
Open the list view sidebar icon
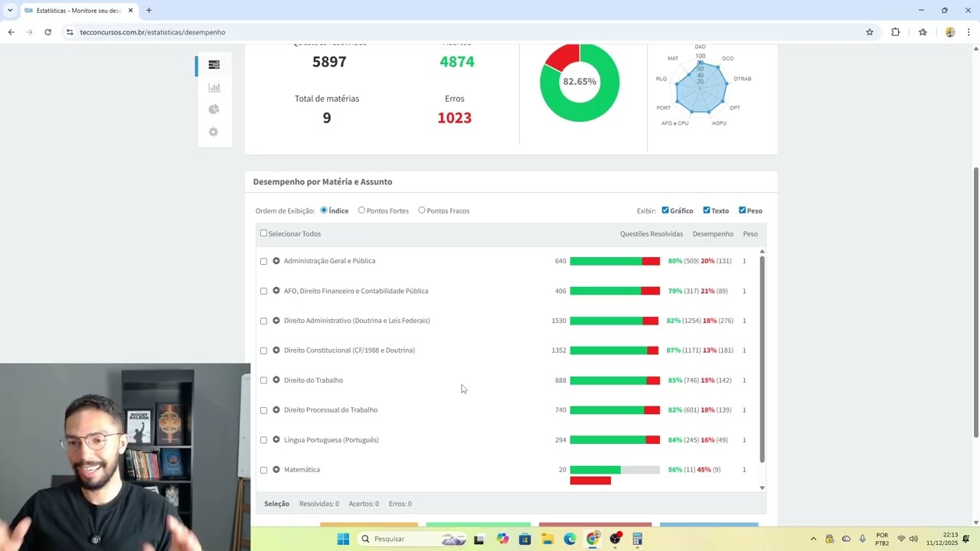[214, 65]
